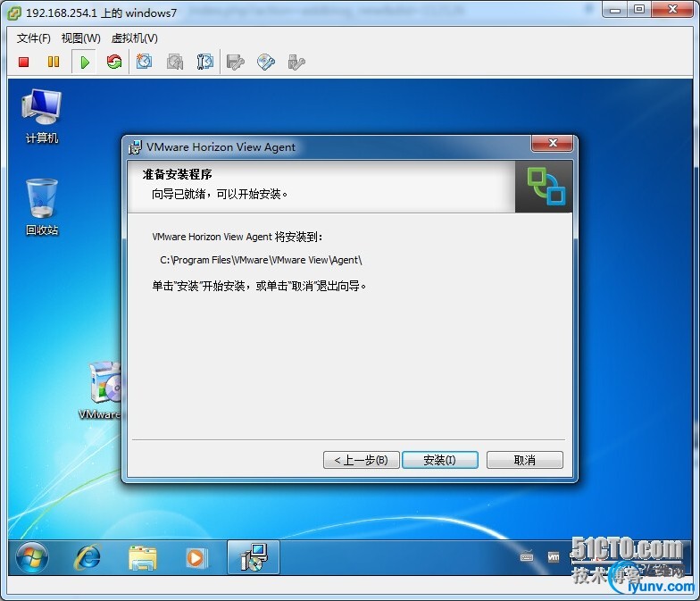Viewport: 700px width, 601px height.
Task: Cancel the wizard with 取消
Action: click(525, 460)
